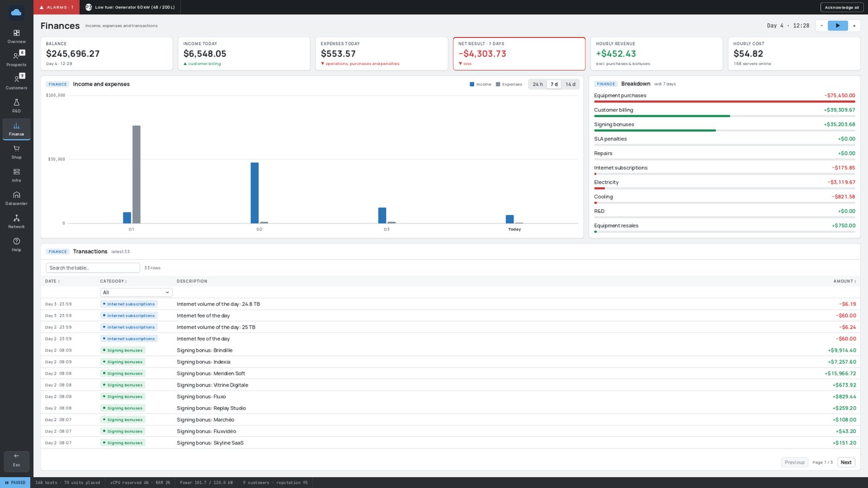The height and width of the screenshot is (488, 868).
Task: Resume simulation with the play button
Action: click(x=838, y=25)
